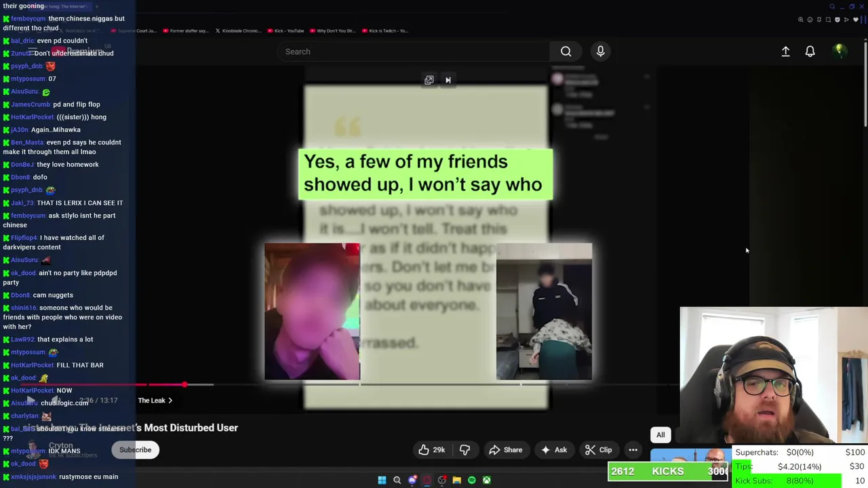Click the YouTube search magnifier button

(566, 52)
